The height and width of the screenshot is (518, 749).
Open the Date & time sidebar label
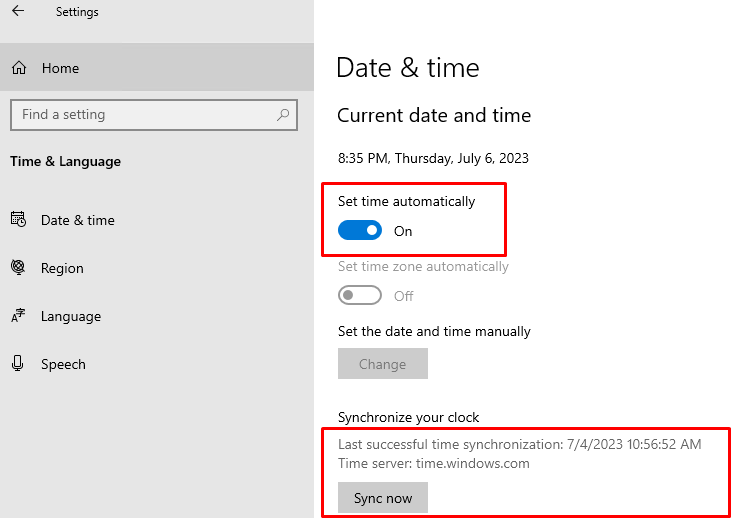(x=78, y=220)
